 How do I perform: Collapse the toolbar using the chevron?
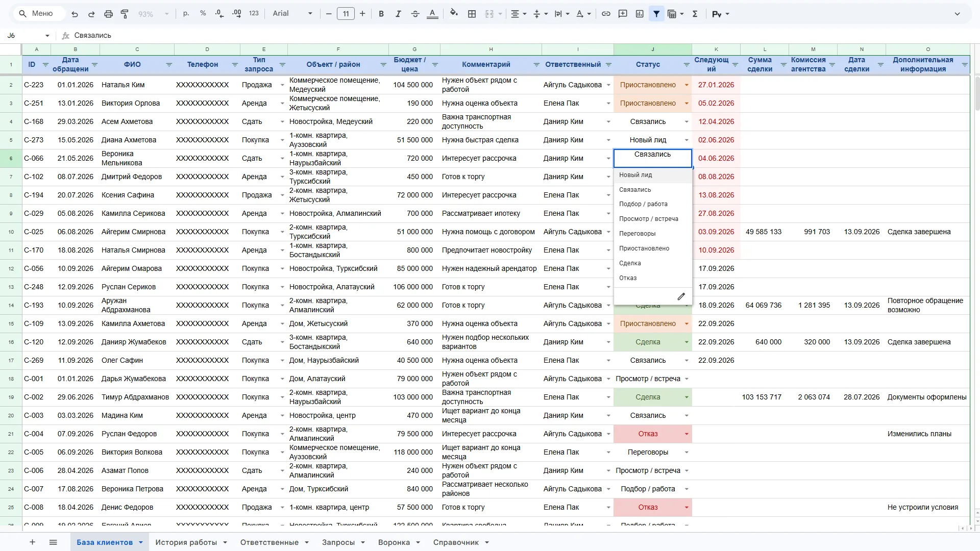point(957,14)
